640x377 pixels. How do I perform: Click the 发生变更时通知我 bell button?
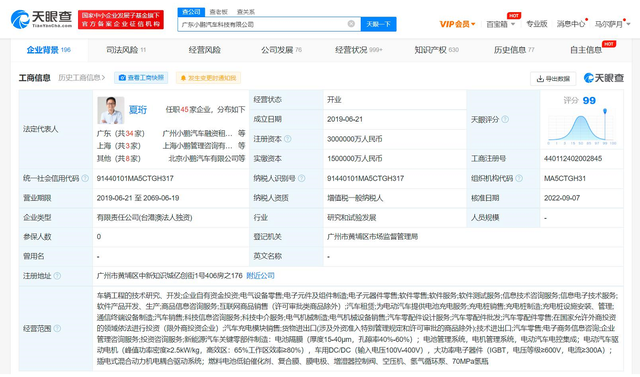pyautogui.click(x=208, y=78)
